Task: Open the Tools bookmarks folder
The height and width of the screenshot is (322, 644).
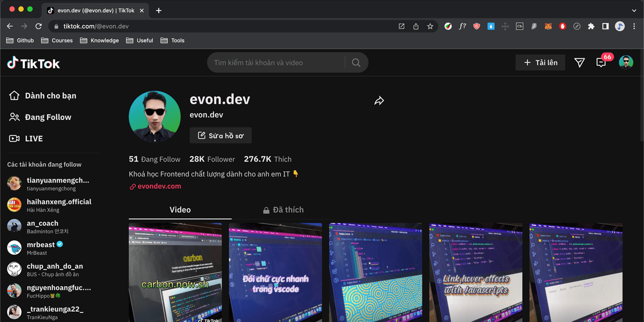Action: pyautogui.click(x=172, y=40)
